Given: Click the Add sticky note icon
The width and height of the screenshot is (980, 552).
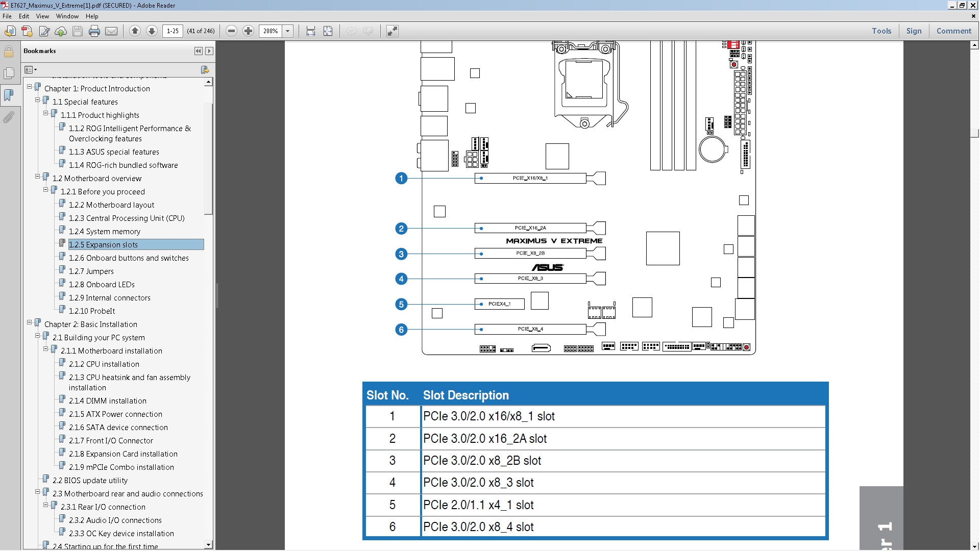Looking at the screenshot, I should 352,32.
